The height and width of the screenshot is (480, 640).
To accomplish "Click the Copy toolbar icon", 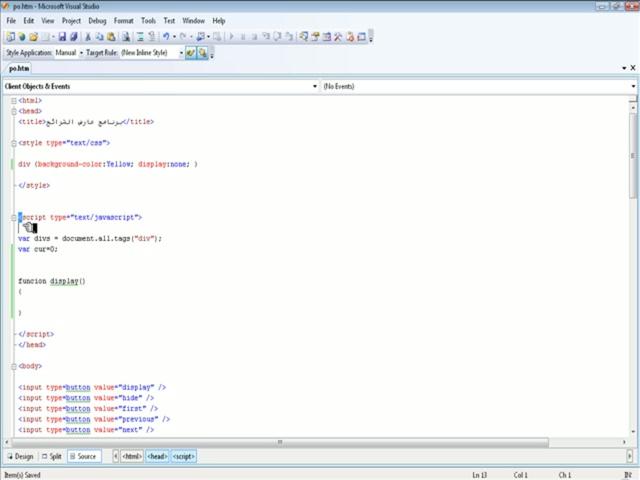I will [x=99, y=37].
